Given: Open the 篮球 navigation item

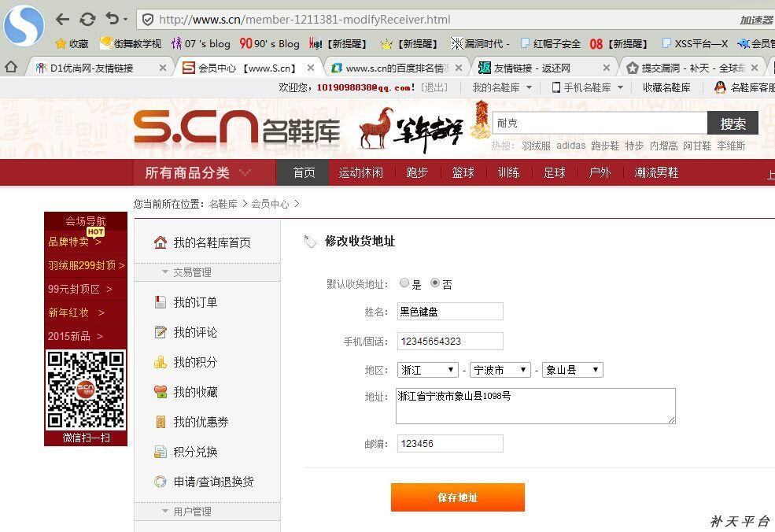Looking at the screenshot, I should (x=463, y=172).
